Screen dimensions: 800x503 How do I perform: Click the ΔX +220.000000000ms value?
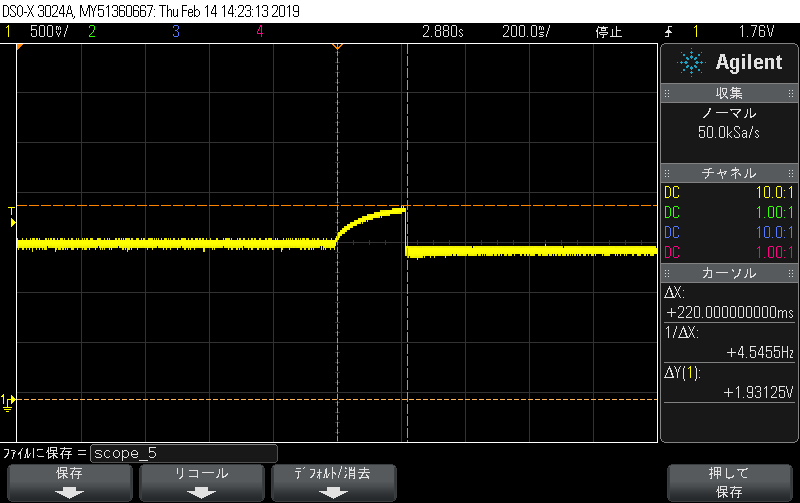pyautogui.click(x=730, y=312)
